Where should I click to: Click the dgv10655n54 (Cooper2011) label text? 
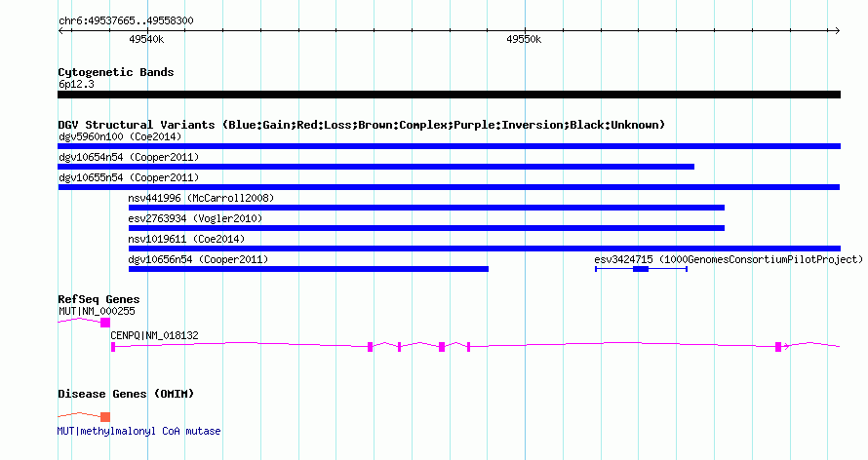click(129, 178)
